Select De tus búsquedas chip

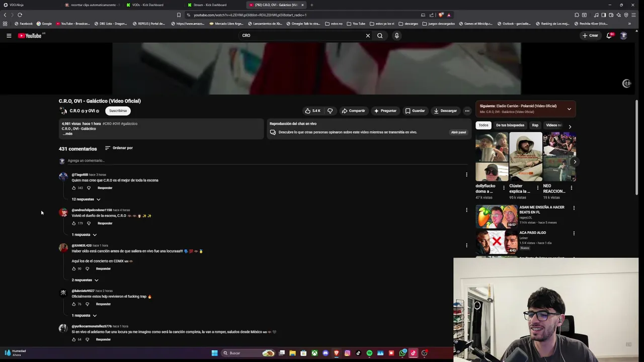(510, 125)
